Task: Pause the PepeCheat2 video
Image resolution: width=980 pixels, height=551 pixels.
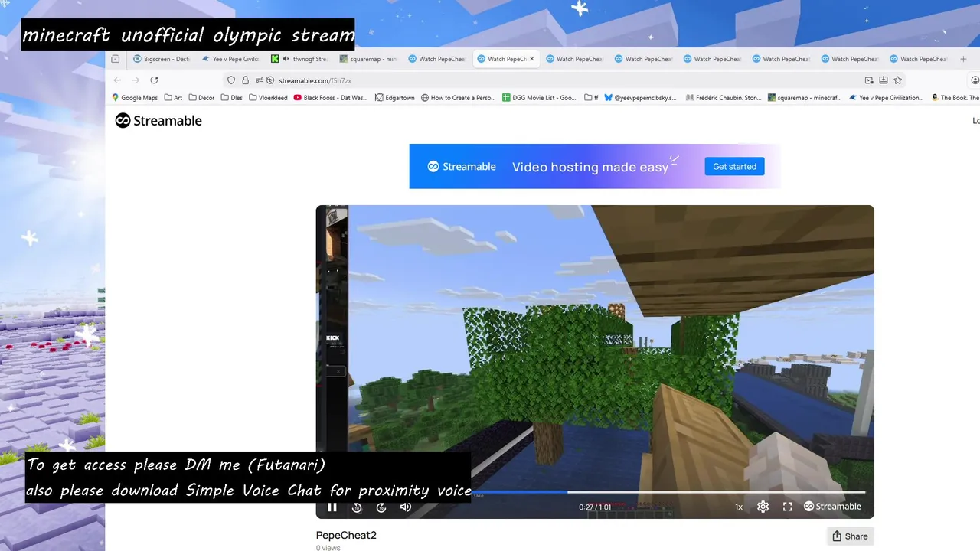Action: pyautogui.click(x=332, y=507)
